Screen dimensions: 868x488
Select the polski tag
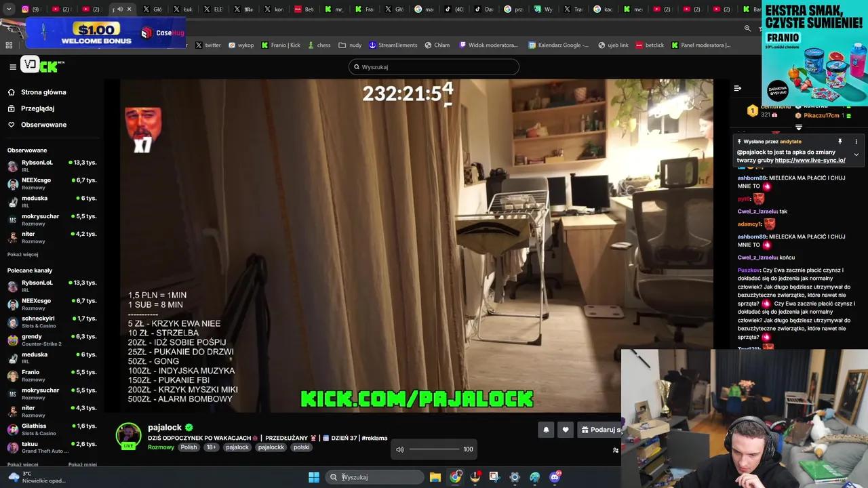[x=302, y=447]
